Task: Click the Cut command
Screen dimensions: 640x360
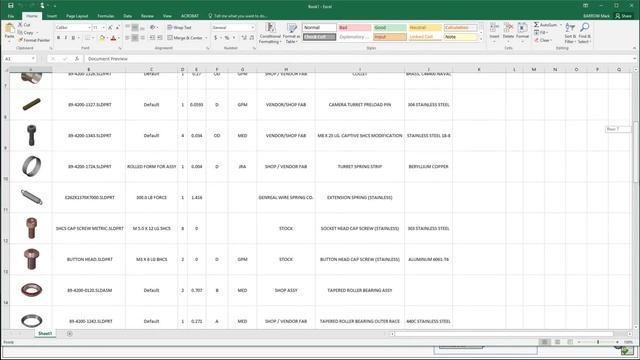Action: pos(24,25)
